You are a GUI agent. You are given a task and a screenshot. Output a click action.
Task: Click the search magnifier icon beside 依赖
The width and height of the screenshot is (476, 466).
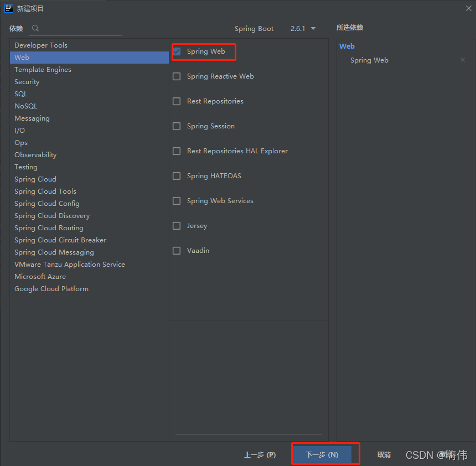35,28
